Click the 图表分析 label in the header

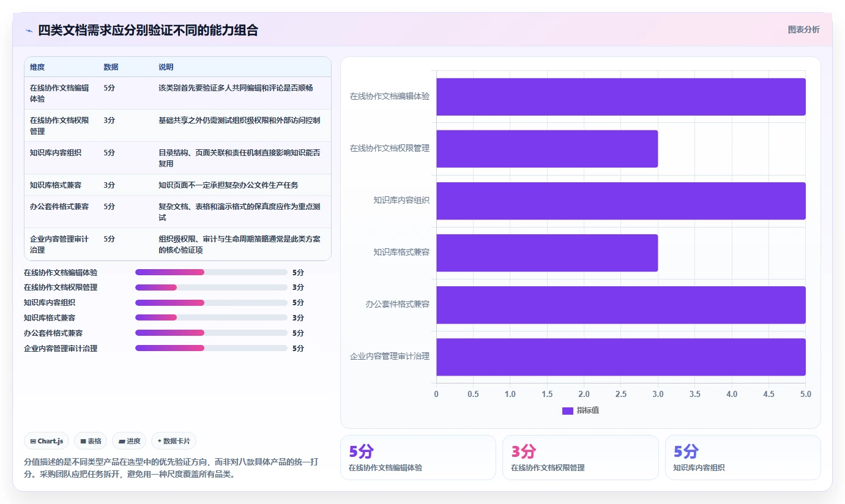pyautogui.click(x=803, y=29)
